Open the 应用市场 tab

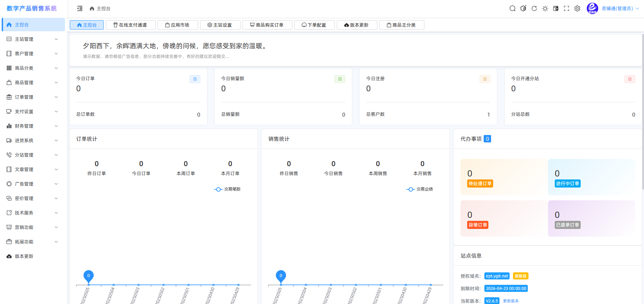pos(178,25)
